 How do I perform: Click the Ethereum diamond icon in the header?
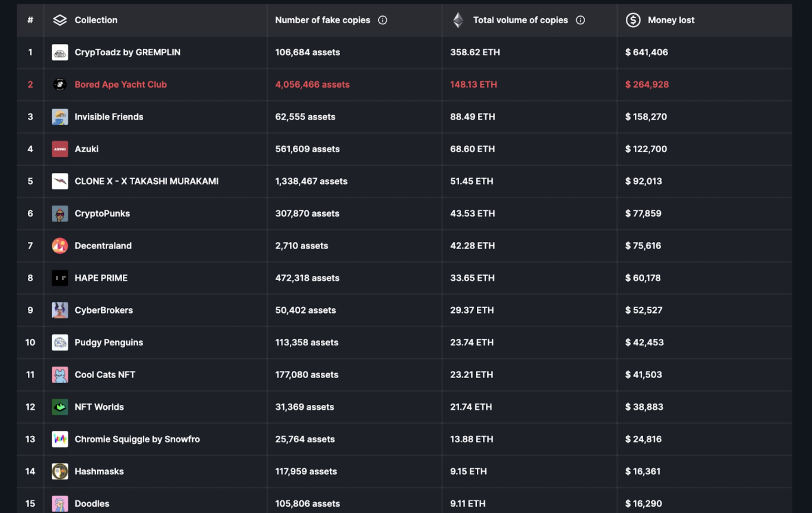coord(458,20)
